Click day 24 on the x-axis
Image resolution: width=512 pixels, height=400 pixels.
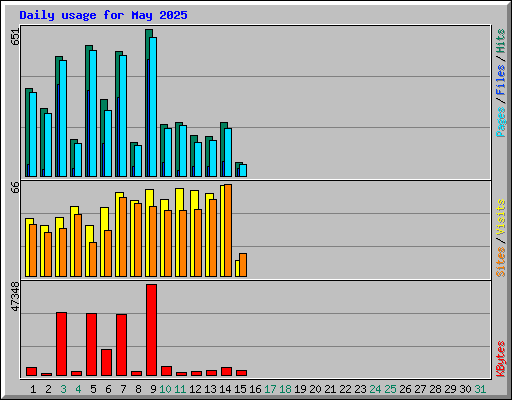375,389
